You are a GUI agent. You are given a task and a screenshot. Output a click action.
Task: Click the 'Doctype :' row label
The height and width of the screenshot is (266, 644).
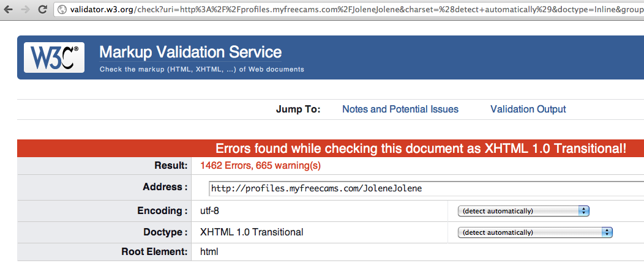coord(165,232)
